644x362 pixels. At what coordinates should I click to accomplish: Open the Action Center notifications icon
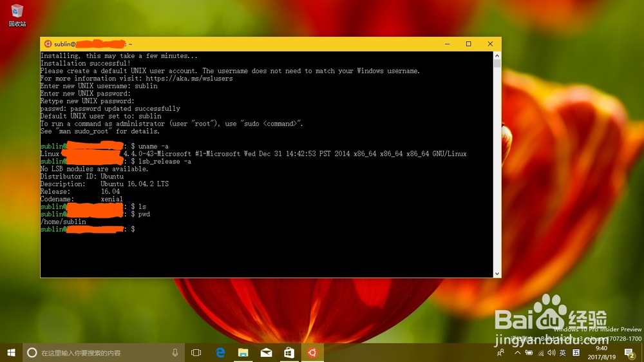click(629, 352)
